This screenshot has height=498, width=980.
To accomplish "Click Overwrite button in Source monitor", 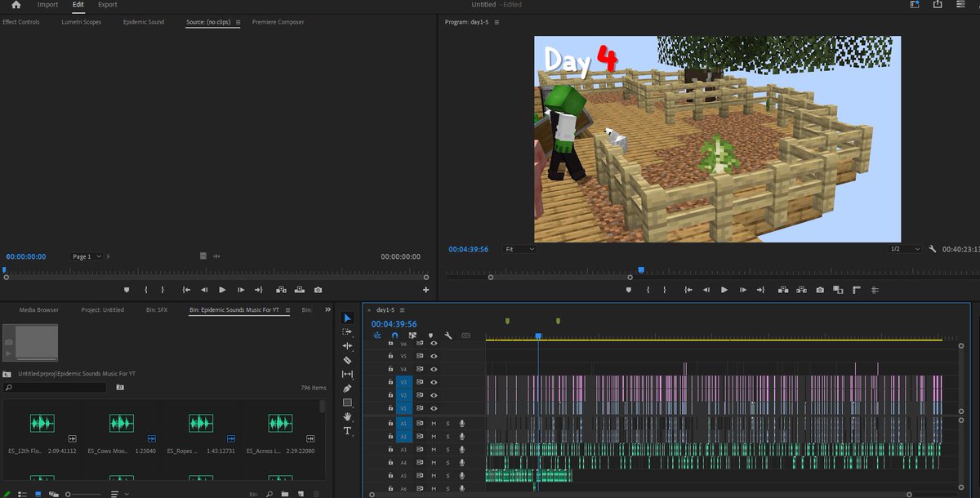I will point(300,290).
